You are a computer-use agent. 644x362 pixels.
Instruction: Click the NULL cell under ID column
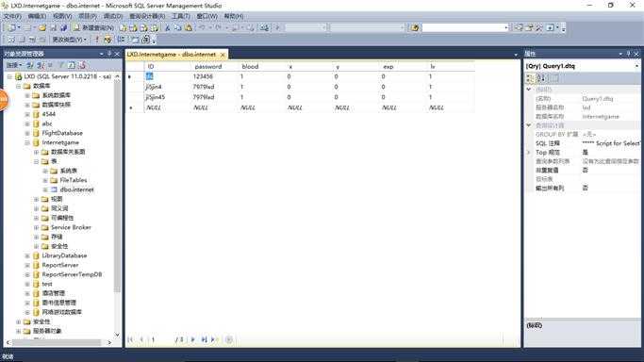167,107
